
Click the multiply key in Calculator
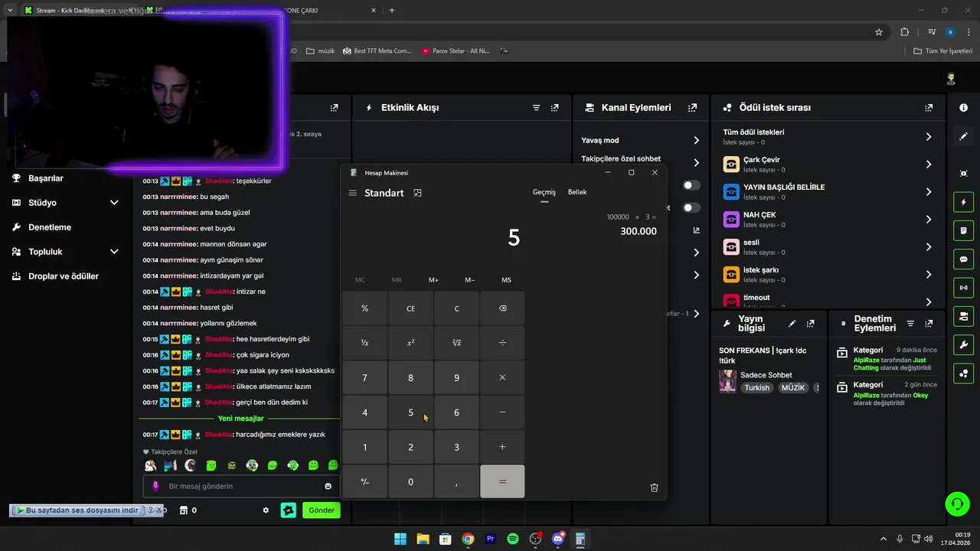pyautogui.click(x=502, y=378)
